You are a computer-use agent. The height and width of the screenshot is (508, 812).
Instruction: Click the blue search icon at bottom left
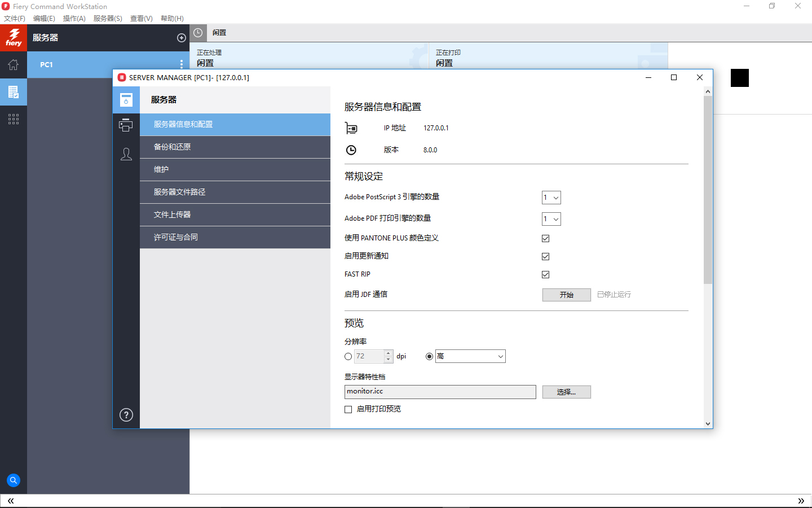(14, 480)
